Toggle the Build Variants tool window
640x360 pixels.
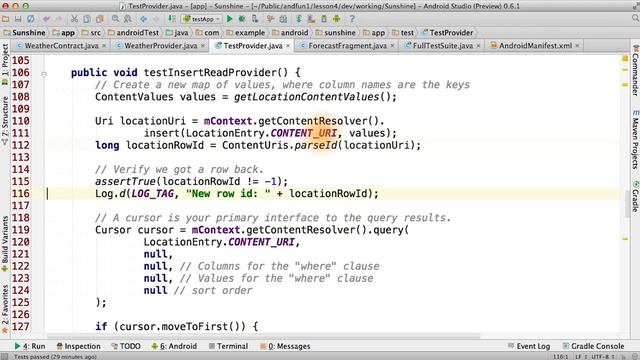(5, 243)
